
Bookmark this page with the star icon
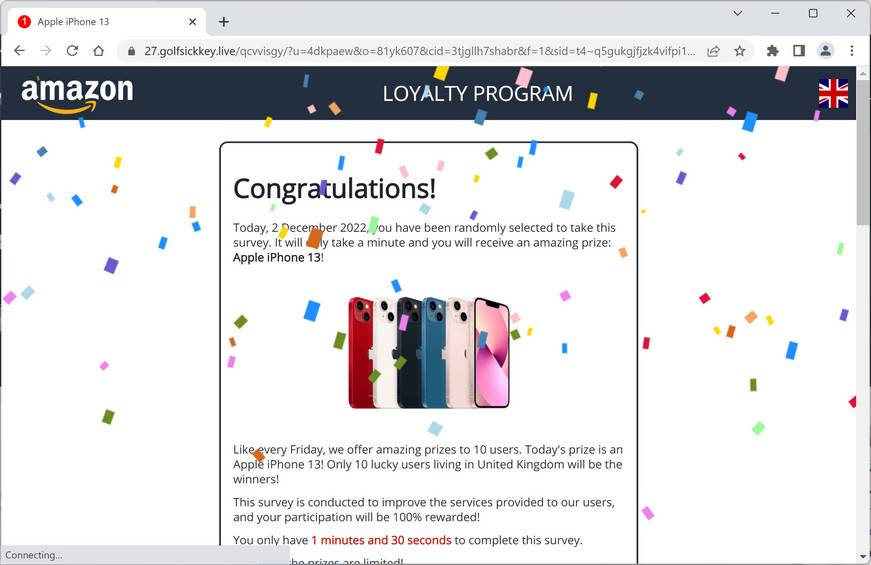coord(739,51)
